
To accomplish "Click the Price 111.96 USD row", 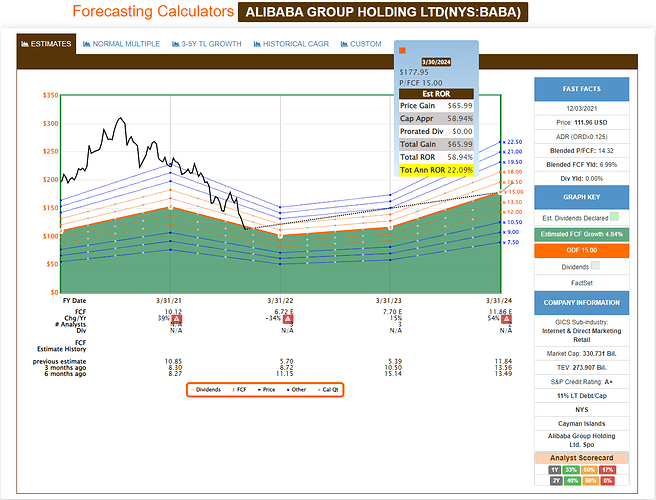I will (x=582, y=123).
